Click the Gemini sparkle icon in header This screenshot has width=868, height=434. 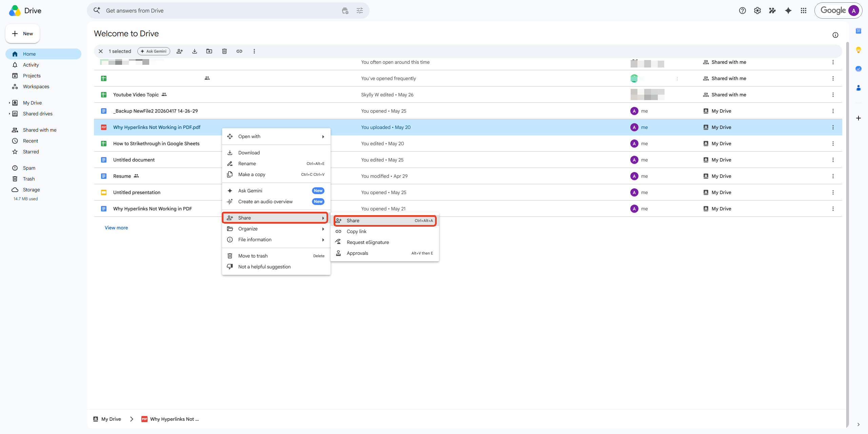click(x=788, y=11)
